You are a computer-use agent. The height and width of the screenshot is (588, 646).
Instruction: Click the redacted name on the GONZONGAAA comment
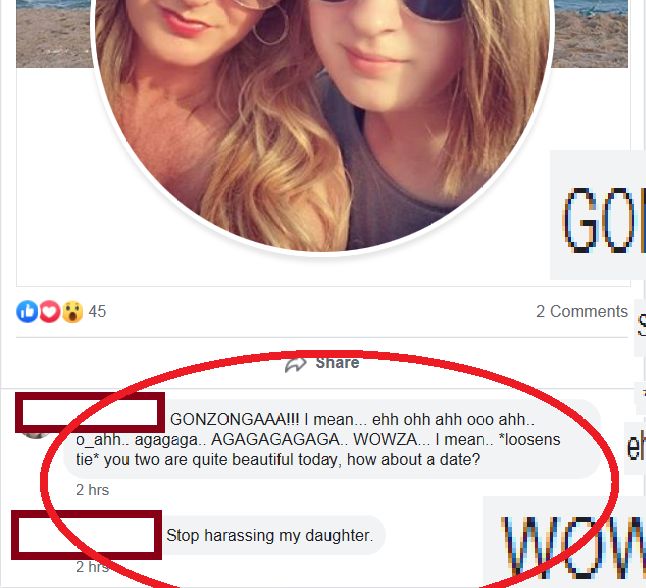coord(90,413)
